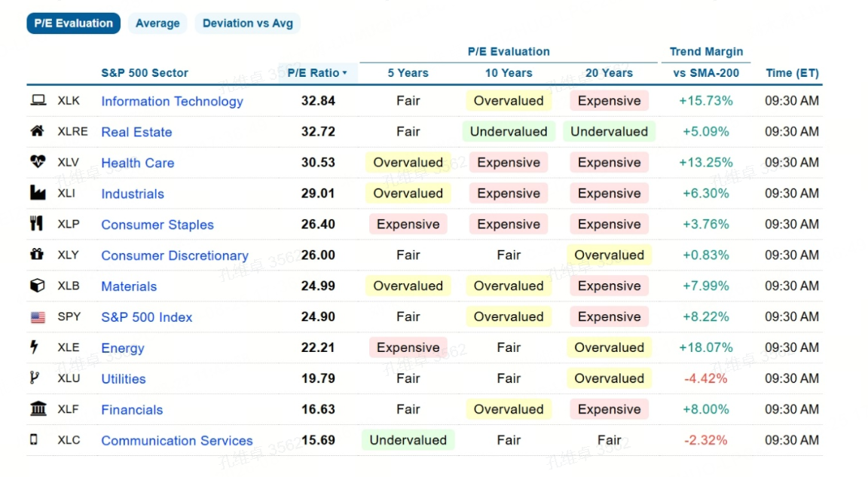Click the 20 Years column header
Screen dimensions: 868x477
click(x=609, y=73)
